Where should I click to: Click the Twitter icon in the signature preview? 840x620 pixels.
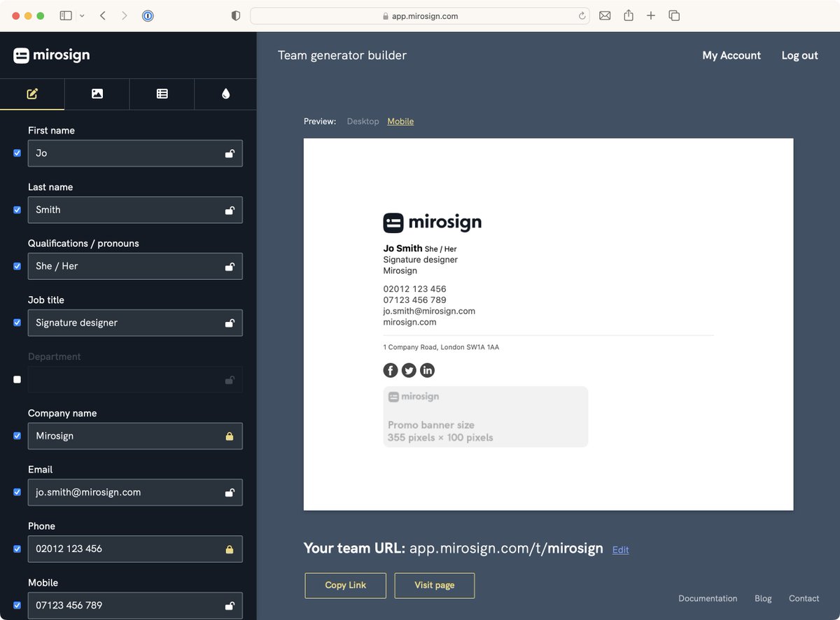point(409,370)
